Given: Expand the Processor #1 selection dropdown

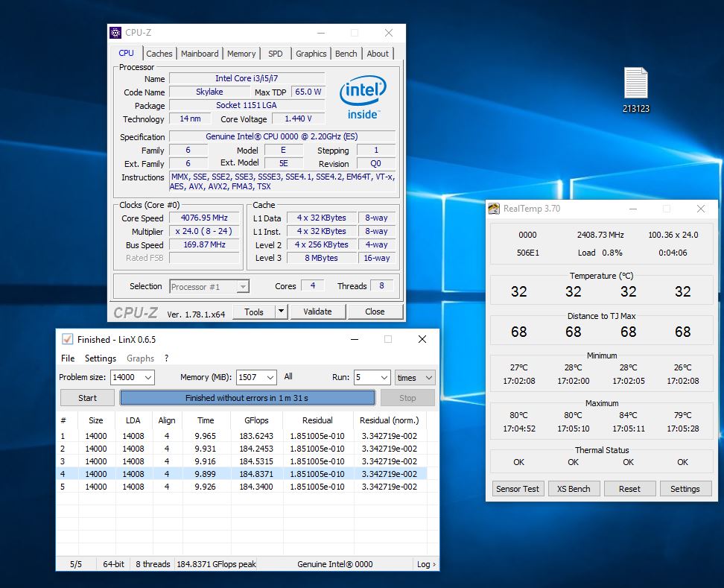Looking at the screenshot, I should 243,287.
